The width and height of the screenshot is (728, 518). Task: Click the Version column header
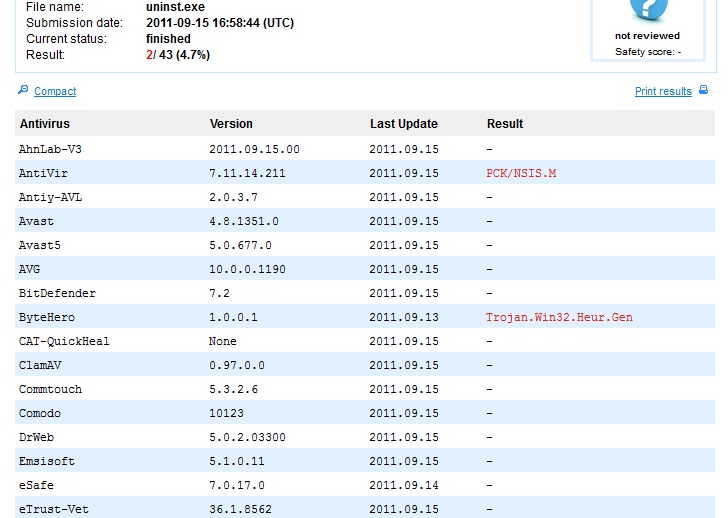[231, 124]
